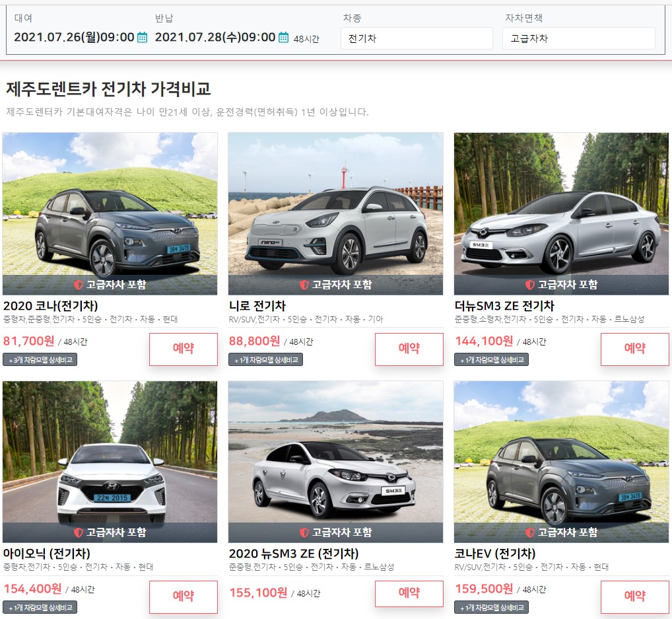Image resolution: width=672 pixels, height=619 pixels.
Task: Click shield icon on 니로 전기차 banner
Action: pyautogui.click(x=304, y=285)
